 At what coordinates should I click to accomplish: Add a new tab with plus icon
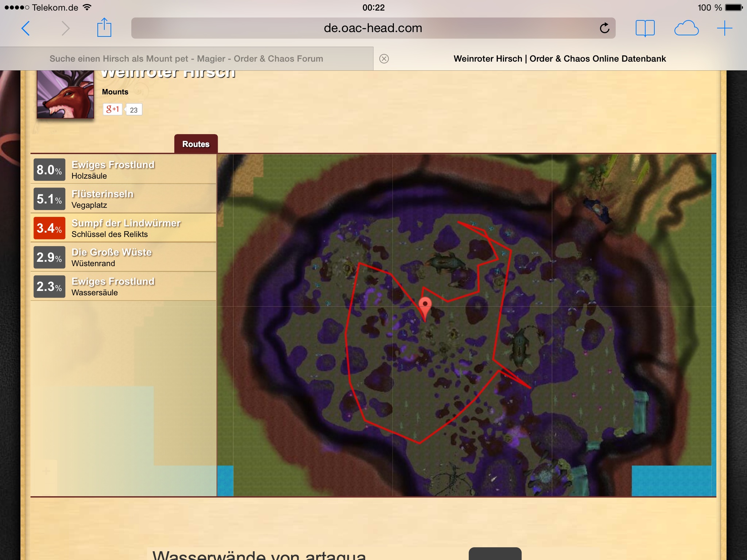click(724, 28)
